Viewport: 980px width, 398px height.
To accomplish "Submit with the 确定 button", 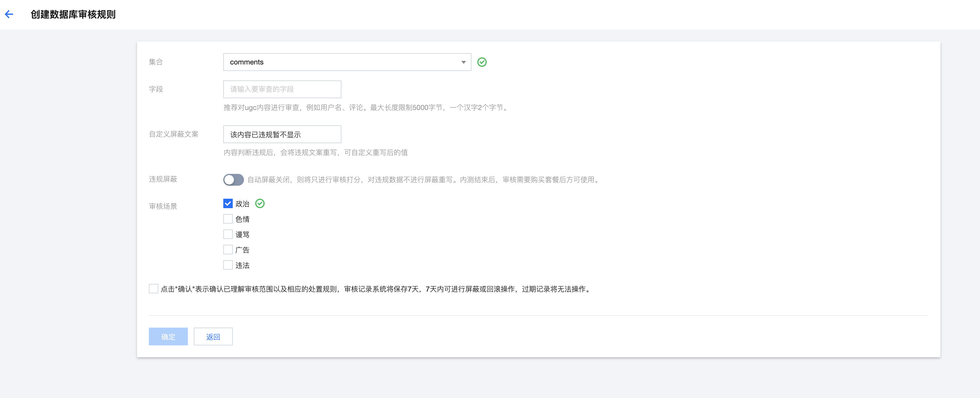I will (x=168, y=337).
